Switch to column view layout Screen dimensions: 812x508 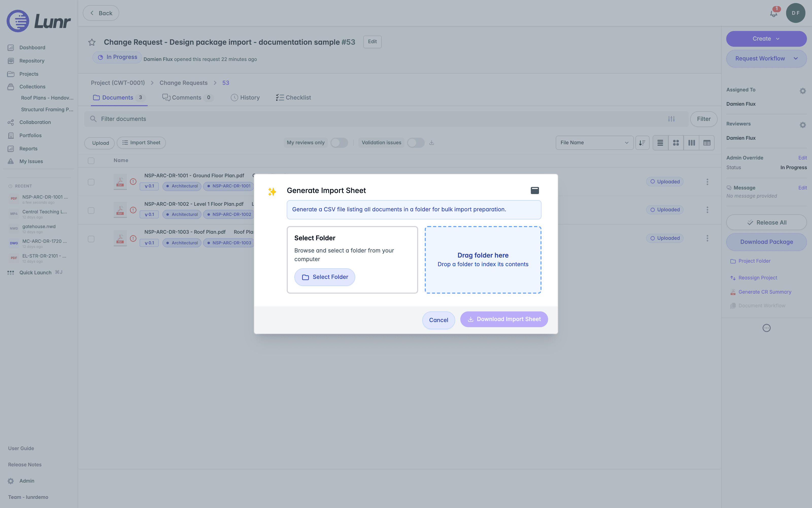point(691,143)
